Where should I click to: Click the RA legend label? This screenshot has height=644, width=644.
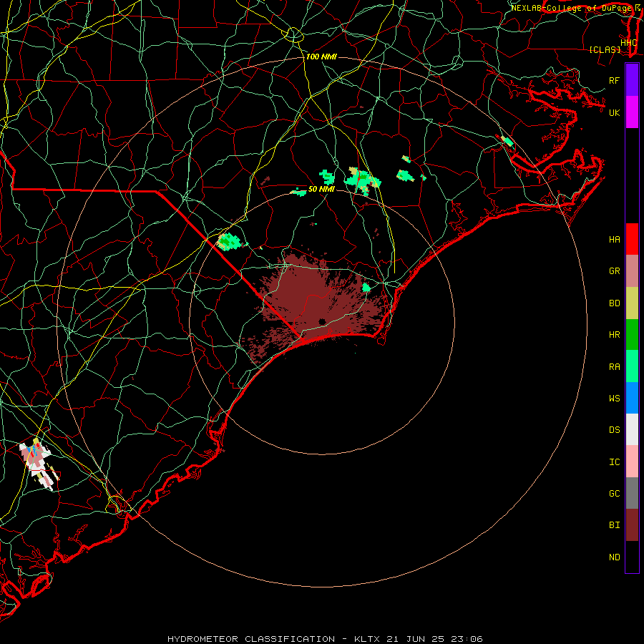point(614,366)
